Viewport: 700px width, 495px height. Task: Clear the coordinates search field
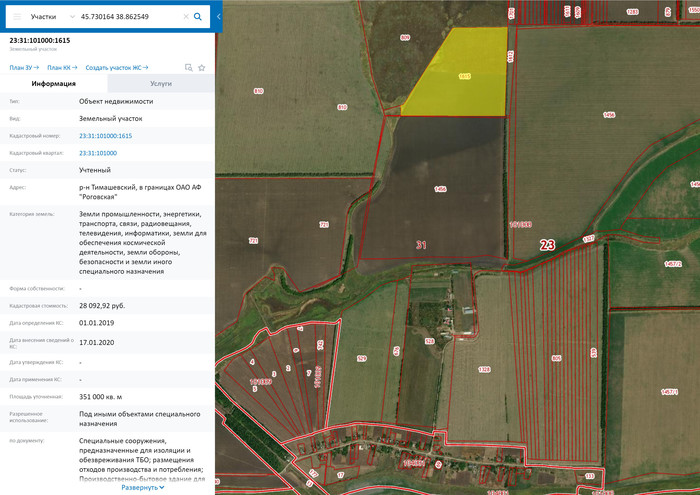[184, 17]
